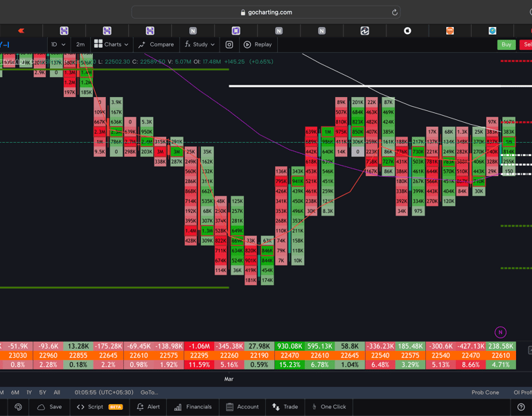Click the '8.3K' footprint cell

click(328, 211)
